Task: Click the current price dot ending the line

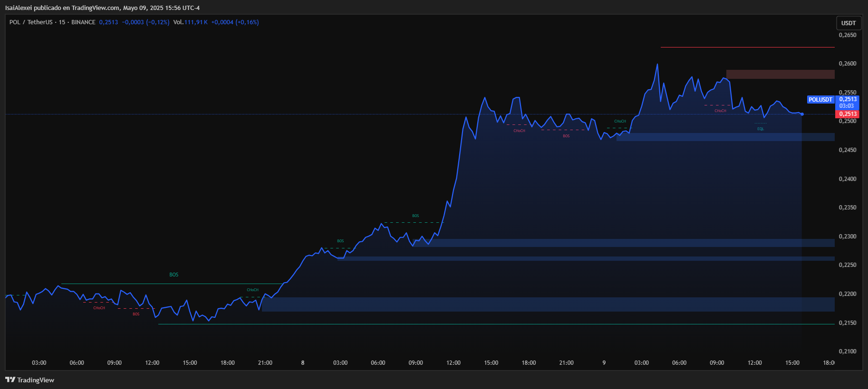Action: [802, 114]
